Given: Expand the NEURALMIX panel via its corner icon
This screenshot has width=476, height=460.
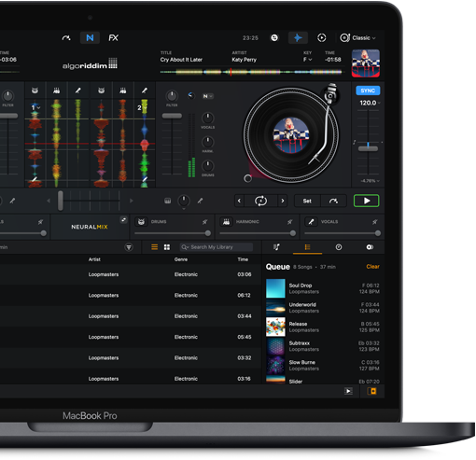Looking at the screenshot, I should [x=123, y=220].
